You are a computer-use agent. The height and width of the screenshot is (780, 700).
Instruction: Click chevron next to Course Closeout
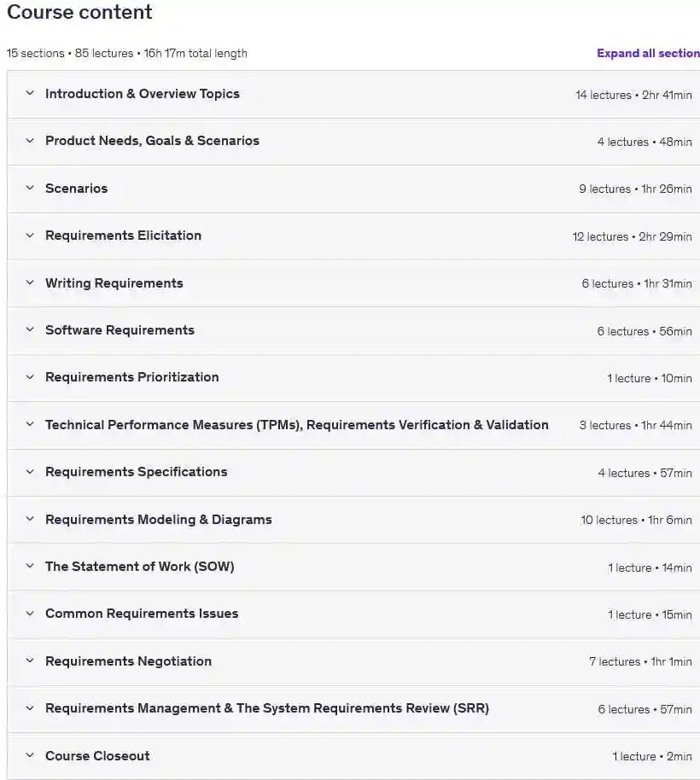(30, 755)
